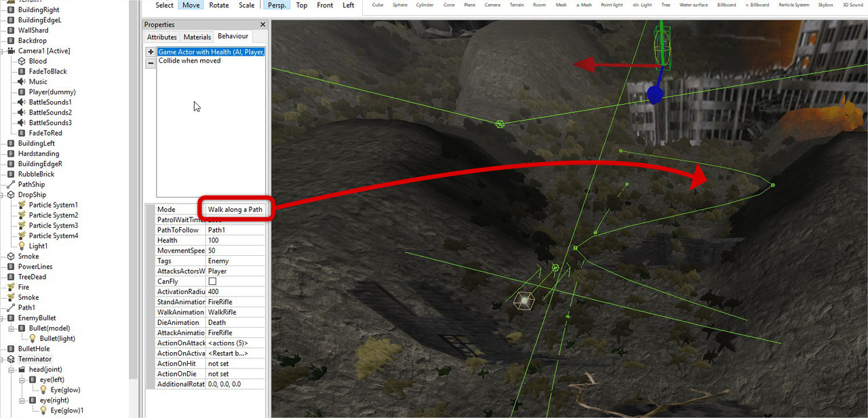868x418 pixels.
Task: Click the Health value field
Action: pos(235,240)
